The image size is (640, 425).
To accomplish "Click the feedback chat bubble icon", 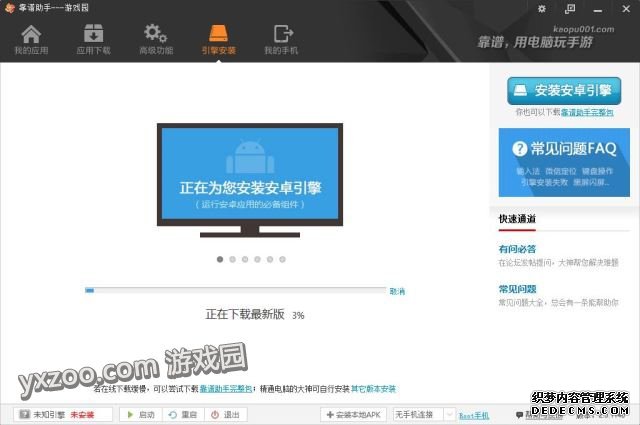I will 519,415.
